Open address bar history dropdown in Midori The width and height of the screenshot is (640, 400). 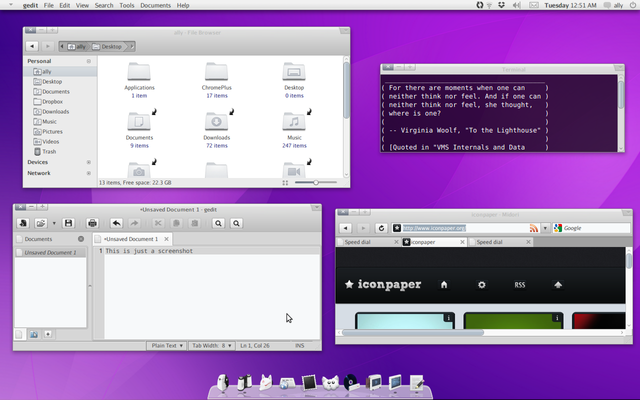[545, 228]
